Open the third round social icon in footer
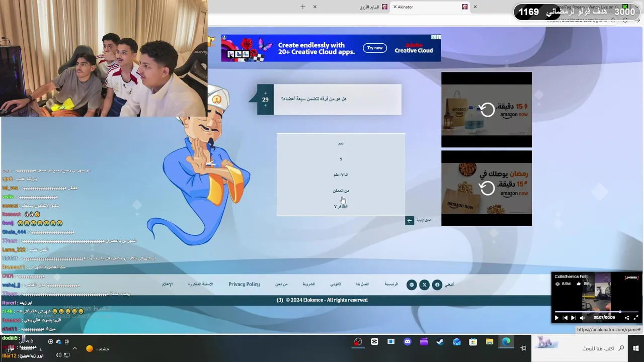The width and height of the screenshot is (644, 362). tap(412, 285)
